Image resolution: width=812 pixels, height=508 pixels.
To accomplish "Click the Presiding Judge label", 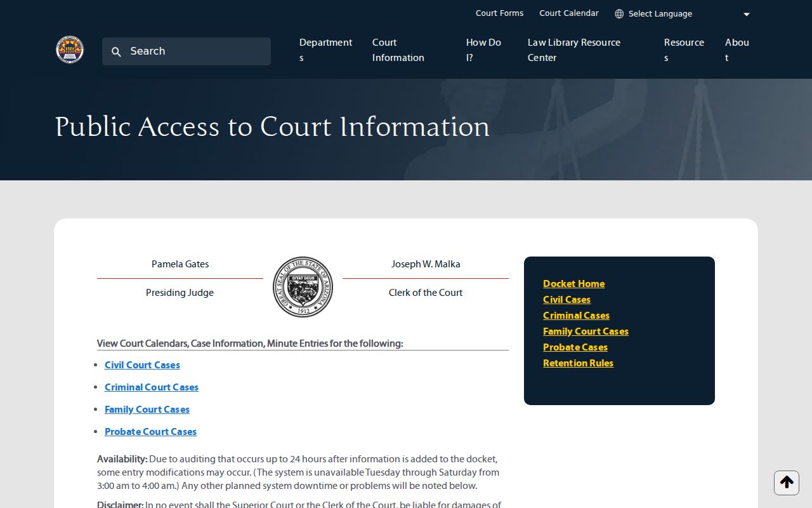I will [x=180, y=293].
